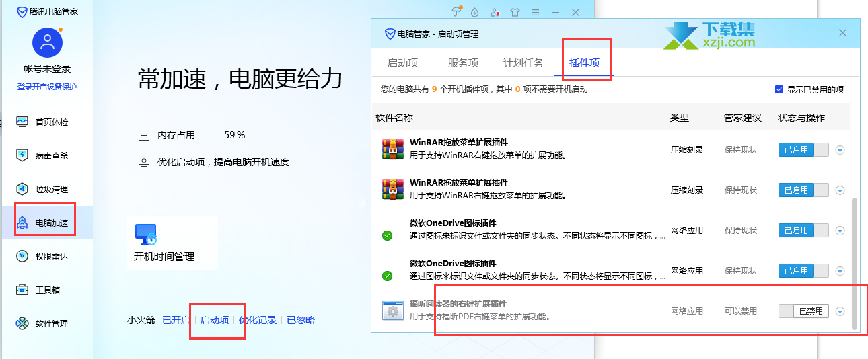The height and width of the screenshot is (359, 868).
Task: Click 优化启动项，提高电脑开机速度 text
Action: [223, 161]
